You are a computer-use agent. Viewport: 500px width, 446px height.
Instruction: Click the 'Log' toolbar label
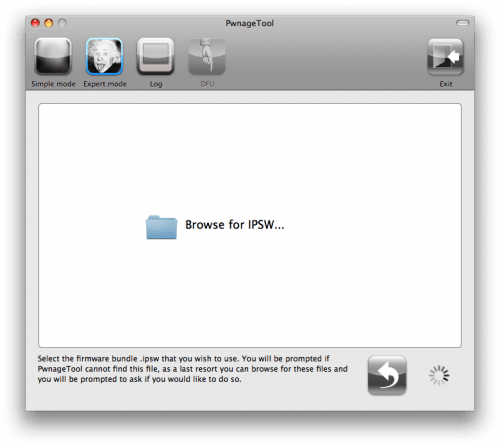tap(156, 84)
